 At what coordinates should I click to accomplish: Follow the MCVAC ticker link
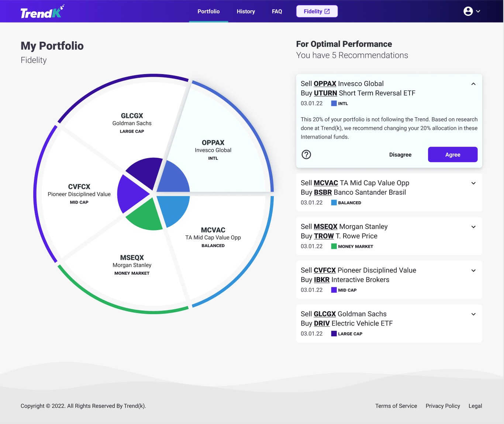tap(326, 183)
